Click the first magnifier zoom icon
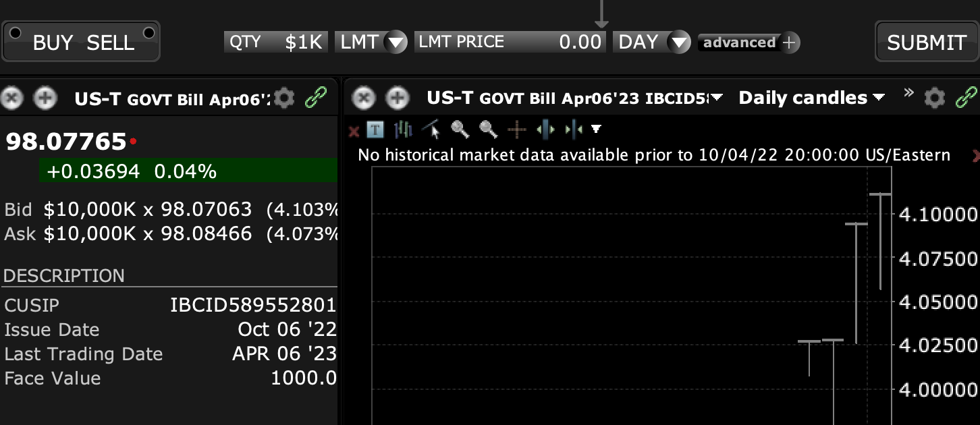The width and height of the screenshot is (980, 425). 460,129
